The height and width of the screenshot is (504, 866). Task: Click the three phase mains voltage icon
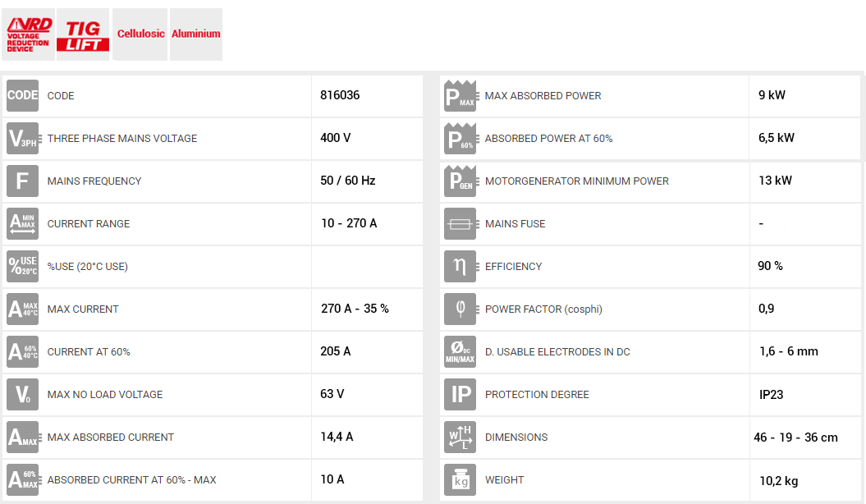22,138
